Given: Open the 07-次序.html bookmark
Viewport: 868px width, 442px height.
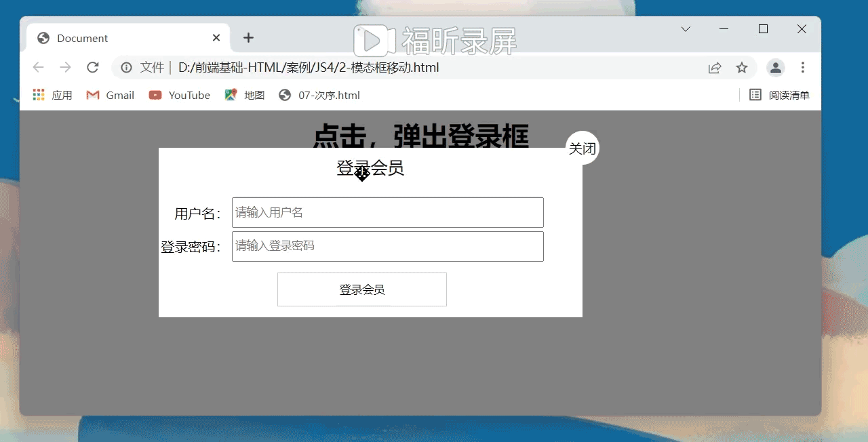Looking at the screenshot, I should pos(319,95).
